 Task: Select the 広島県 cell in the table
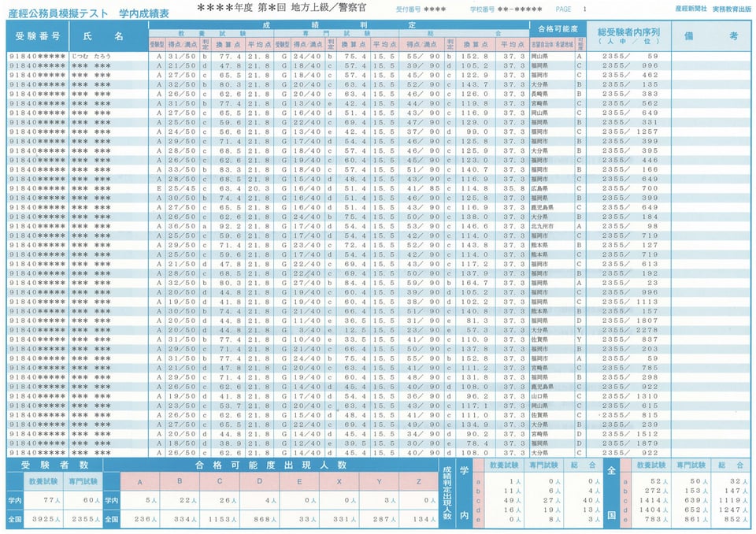[x=539, y=188]
